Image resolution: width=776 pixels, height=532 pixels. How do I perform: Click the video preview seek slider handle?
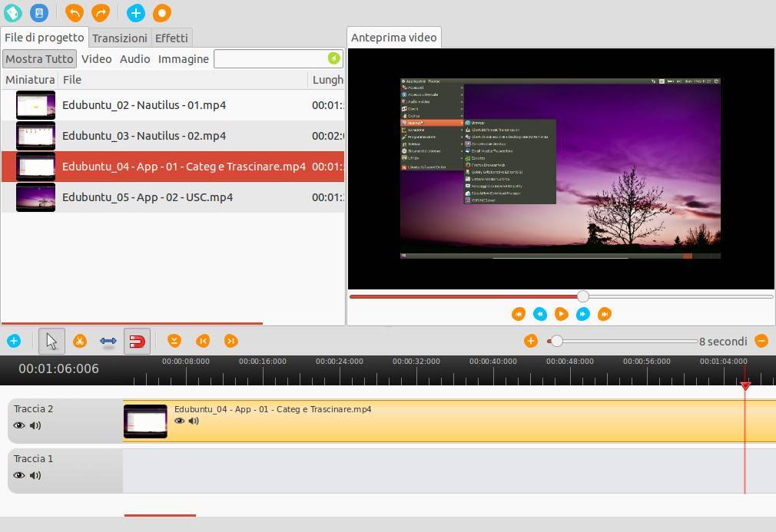click(x=583, y=296)
